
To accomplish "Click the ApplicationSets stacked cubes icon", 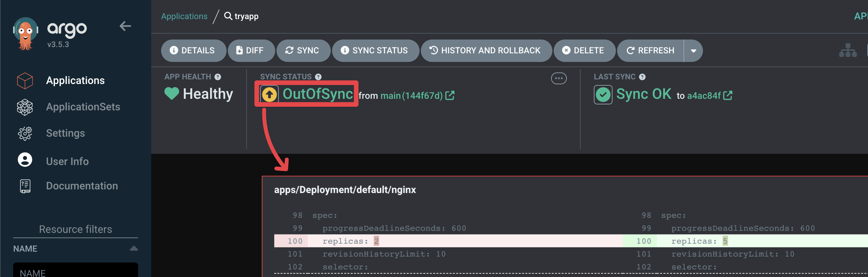I will pos(25,107).
